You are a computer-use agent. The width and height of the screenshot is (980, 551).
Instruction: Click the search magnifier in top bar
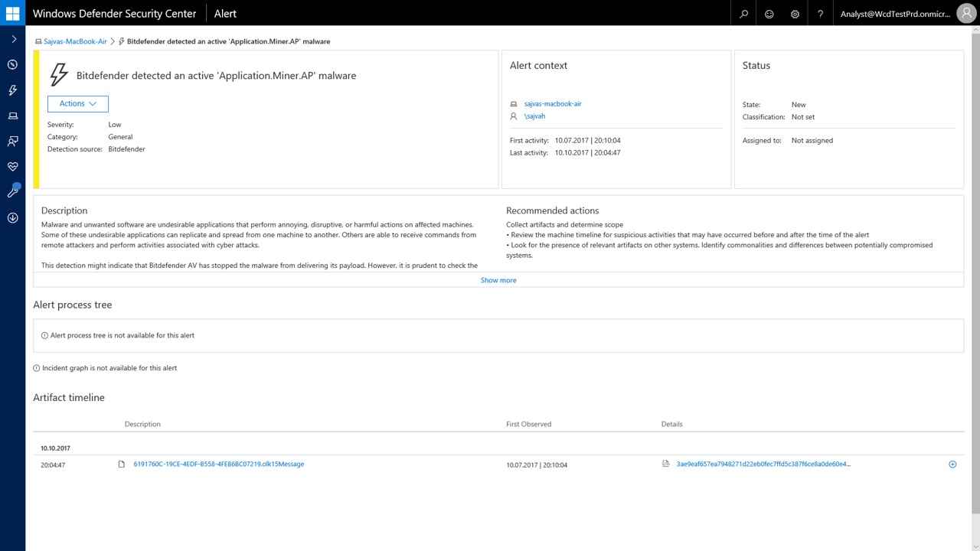[x=743, y=14]
